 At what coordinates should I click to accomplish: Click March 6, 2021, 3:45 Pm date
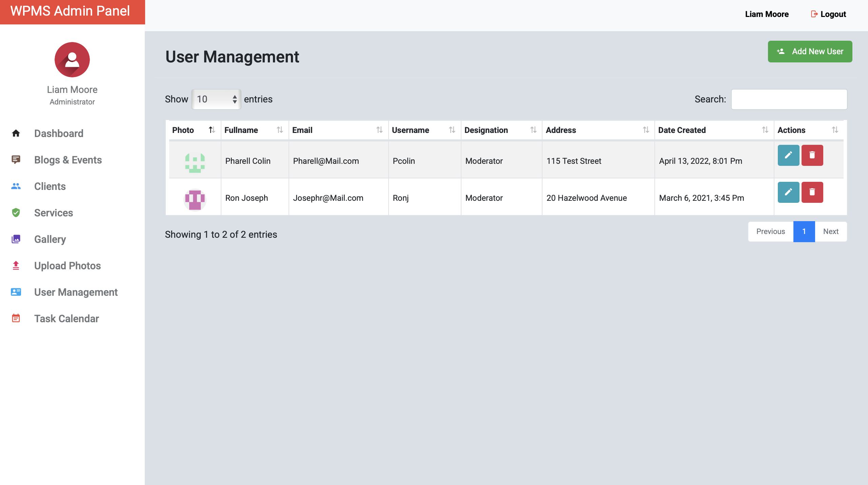click(702, 198)
